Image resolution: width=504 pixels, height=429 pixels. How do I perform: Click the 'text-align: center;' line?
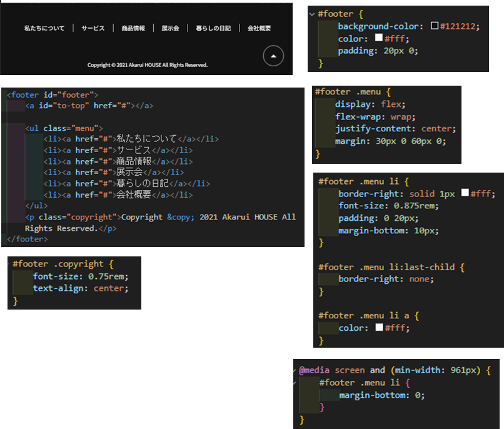coord(81,288)
